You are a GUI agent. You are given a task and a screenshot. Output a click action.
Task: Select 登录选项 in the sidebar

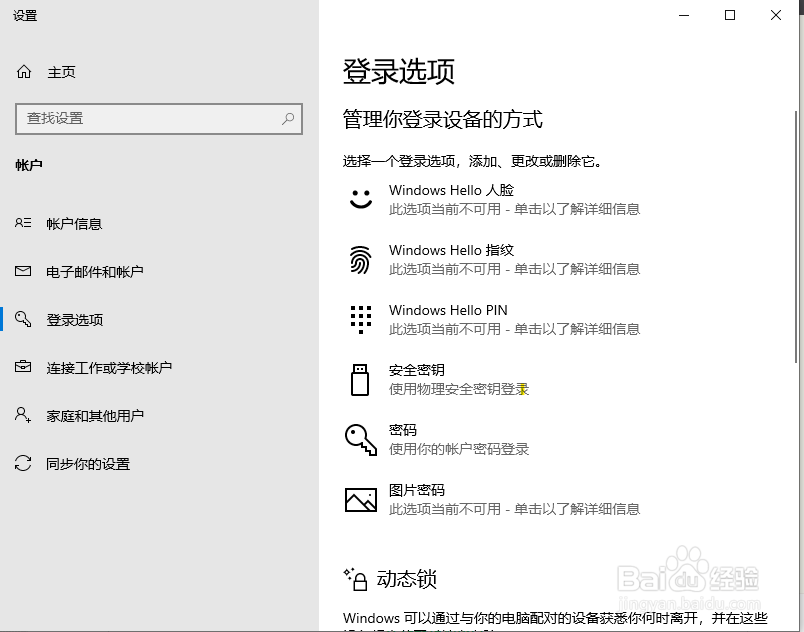click(75, 319)
